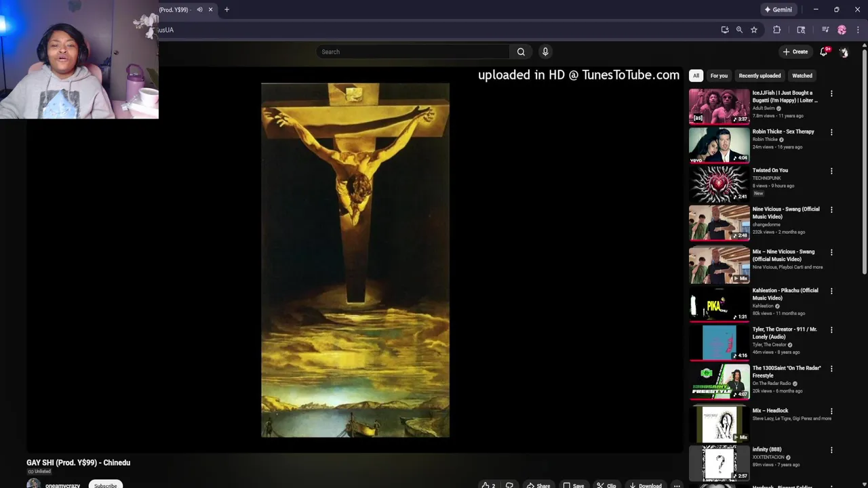Viewport: 868px width, 488px height.
Task: Open a new browser tab
Action: tap(226, 9)
